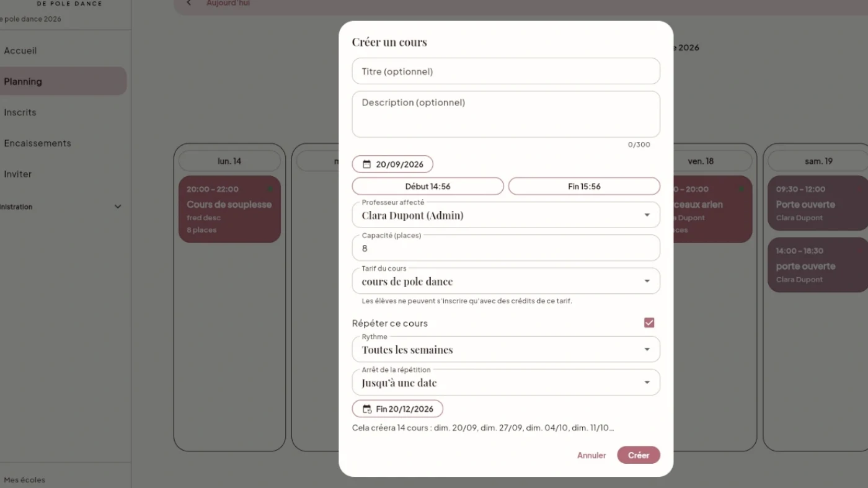Viewport: 868px width, 488px height.
Task: Click the Fin 20/12/2026 end date button
Action: (x=397, y=409)
